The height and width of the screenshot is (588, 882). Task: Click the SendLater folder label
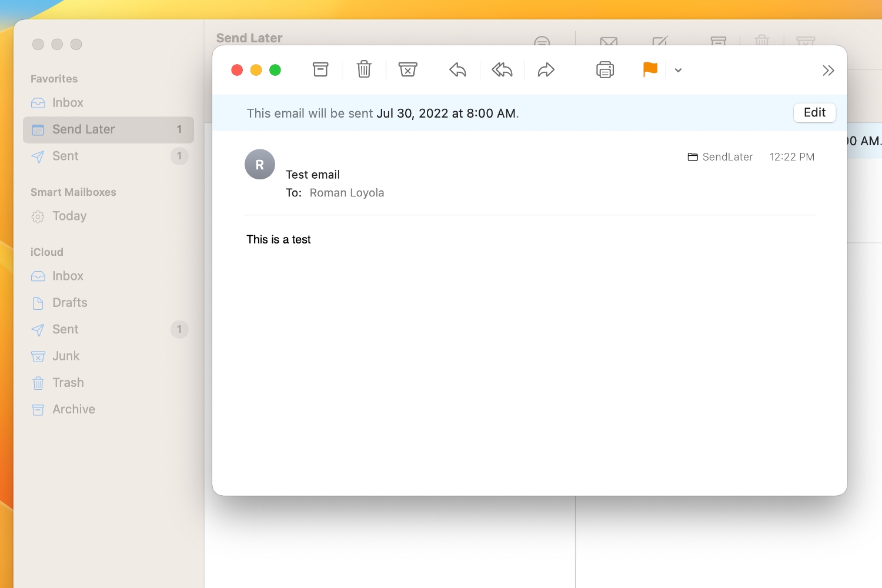[x=727, y=156]
